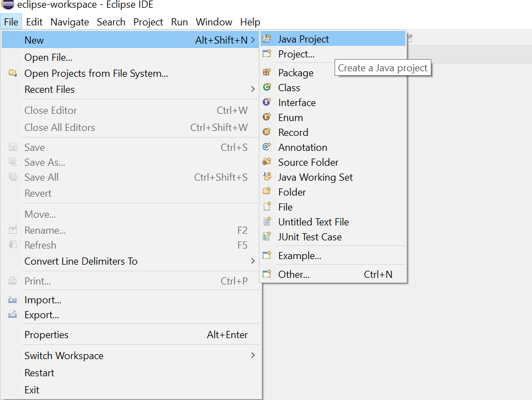
Task: Click the Package icon
Action: [267, 72]
